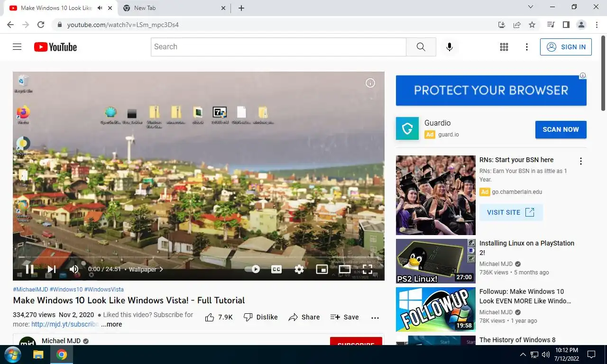Open the tab search dropdown arrow

click(531, 7)
